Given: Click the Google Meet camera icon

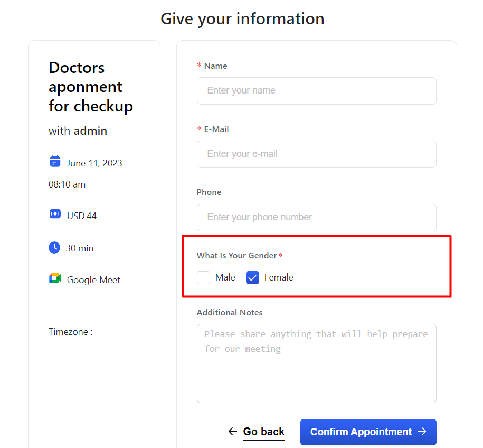Looking at the screenshot, I should click(55, 278).
